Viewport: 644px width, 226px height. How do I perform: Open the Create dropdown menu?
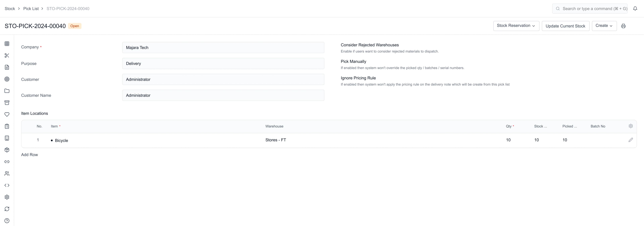click(604, 26)
